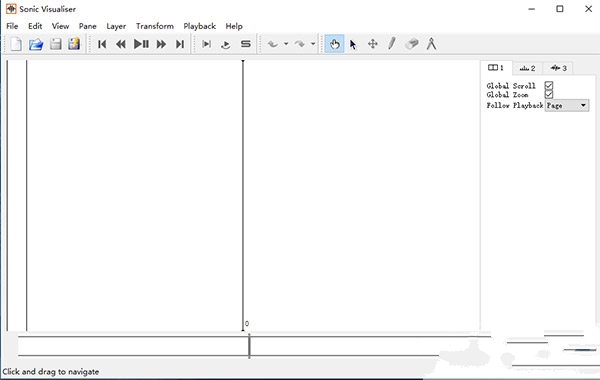600x380 pixels.
Task: Switch to layer tab 3
Action: (x=558, y=68)
